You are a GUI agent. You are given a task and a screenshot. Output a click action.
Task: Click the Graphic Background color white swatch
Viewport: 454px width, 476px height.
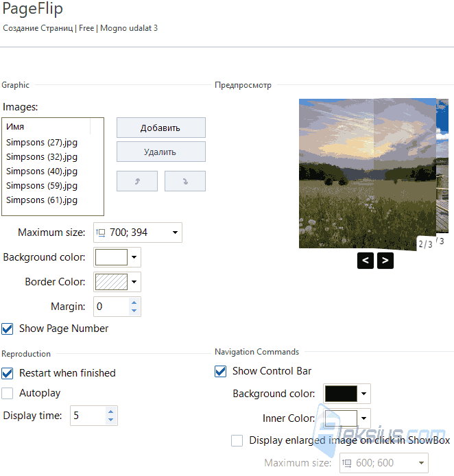111,257
